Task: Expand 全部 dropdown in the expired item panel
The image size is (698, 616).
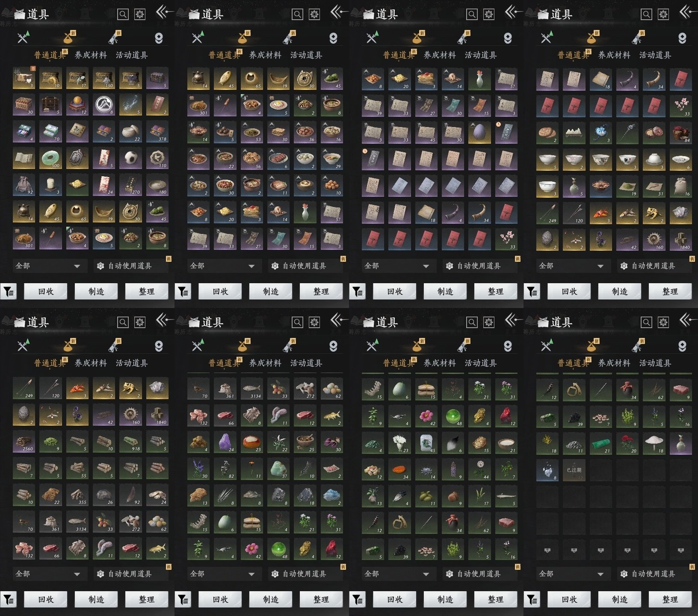Action: click(x=571, y=574)
